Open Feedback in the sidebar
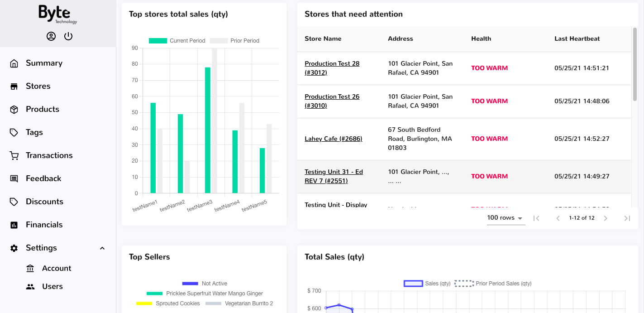Image resolution: width=644 pixels, height=313 pixels. (43, 179)
